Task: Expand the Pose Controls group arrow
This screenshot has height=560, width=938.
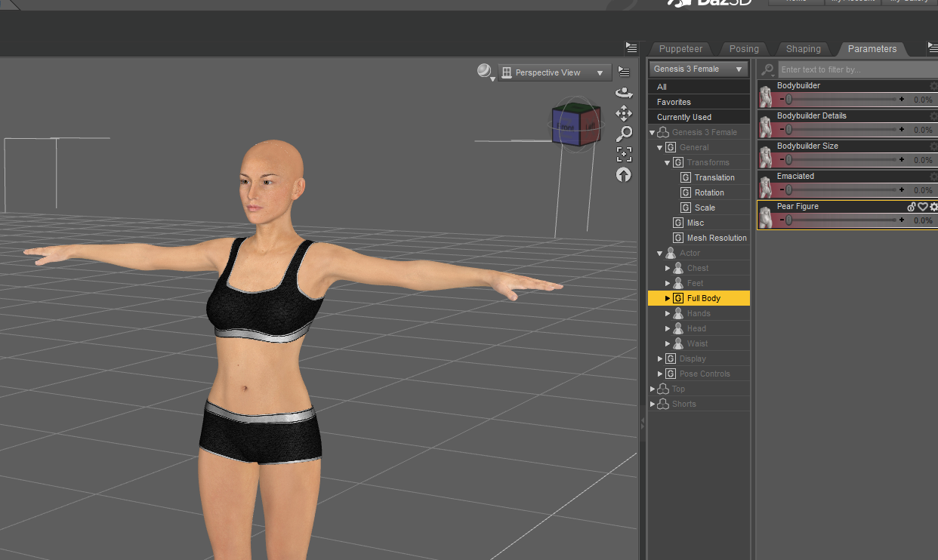Action: pyautogui.click(x=660, y=374)
